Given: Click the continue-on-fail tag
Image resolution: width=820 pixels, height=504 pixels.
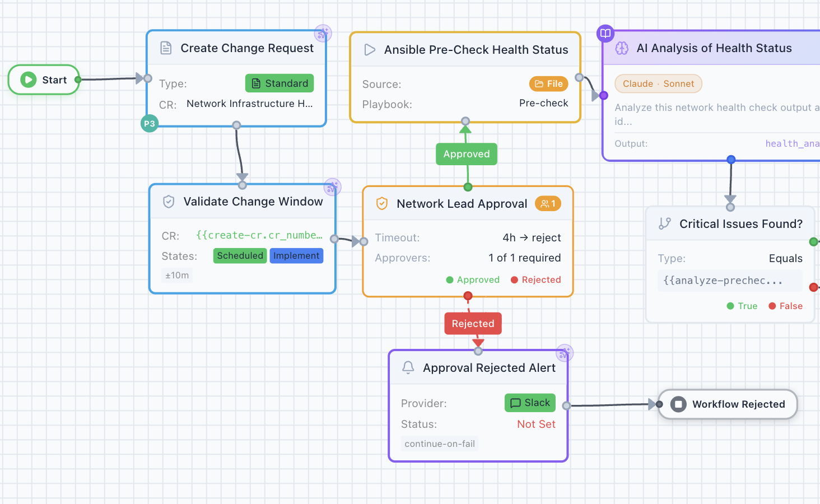Looking at the screenshot, I should (440, 444).
